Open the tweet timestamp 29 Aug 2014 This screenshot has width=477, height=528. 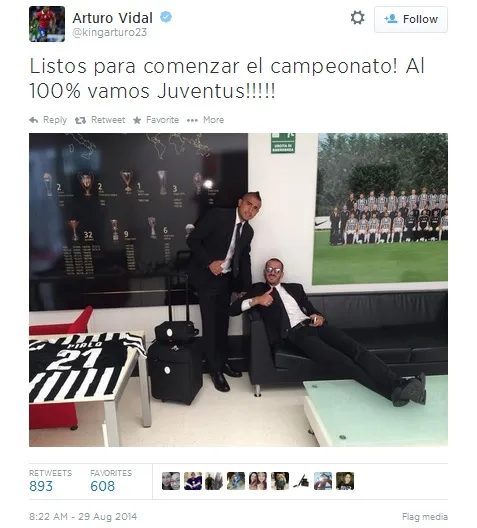[83, 517]
